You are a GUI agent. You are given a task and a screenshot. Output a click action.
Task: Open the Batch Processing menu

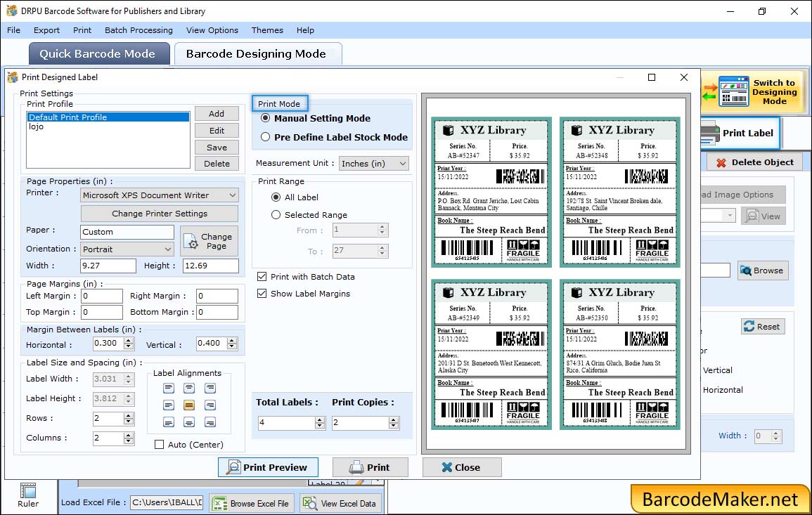coord(138,30)
